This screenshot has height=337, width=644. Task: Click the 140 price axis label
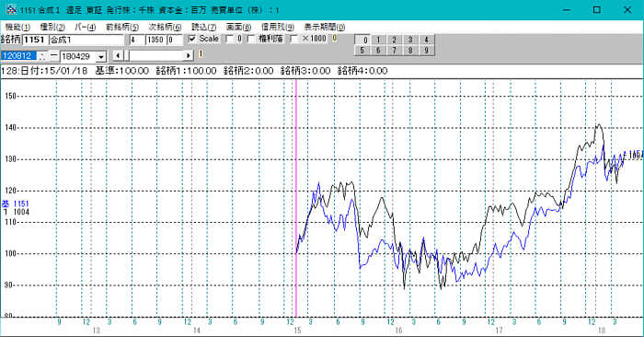click(10, 128)
